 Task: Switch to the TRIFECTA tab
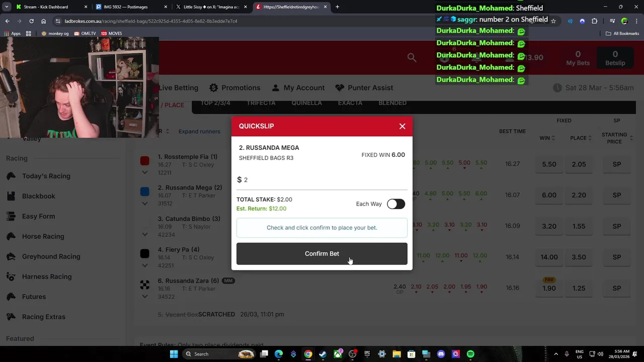coord(261,103)
